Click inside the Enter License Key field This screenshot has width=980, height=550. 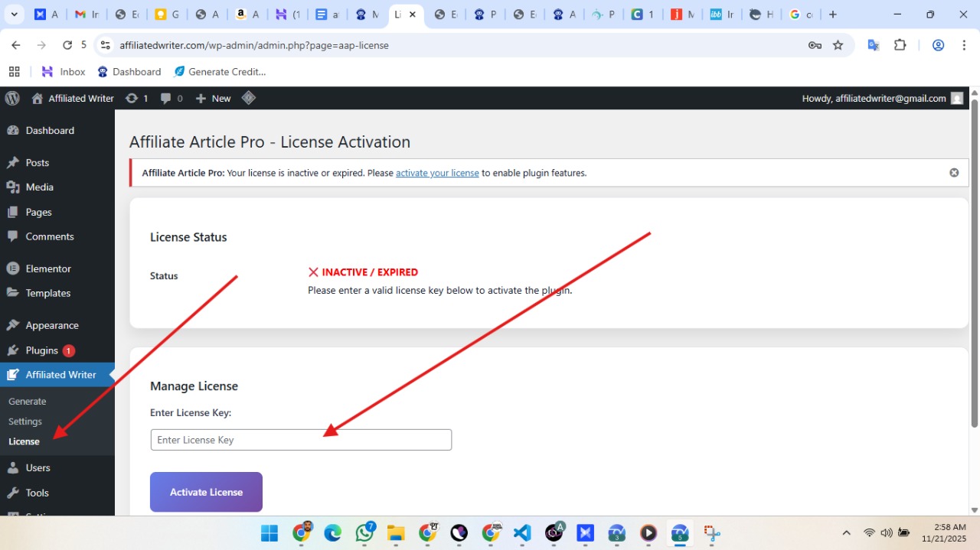pyautogui.click(x=300, y=439)
